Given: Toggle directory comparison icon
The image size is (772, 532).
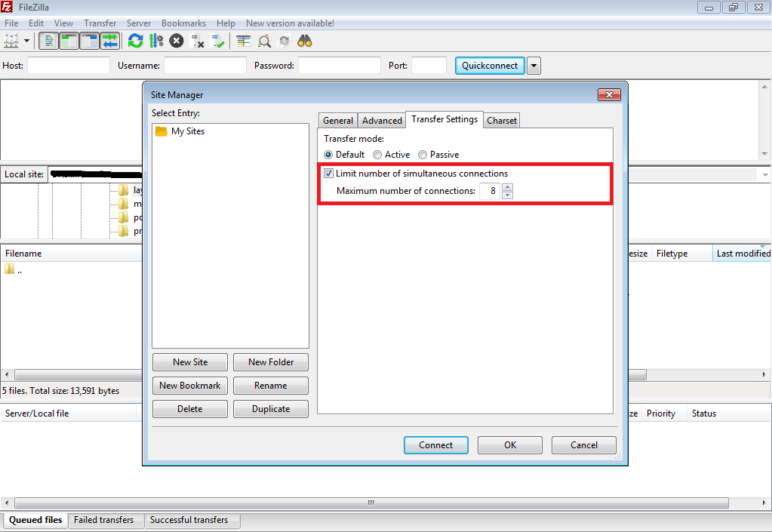Looking at the screenshot, I should tap(264, 41).
